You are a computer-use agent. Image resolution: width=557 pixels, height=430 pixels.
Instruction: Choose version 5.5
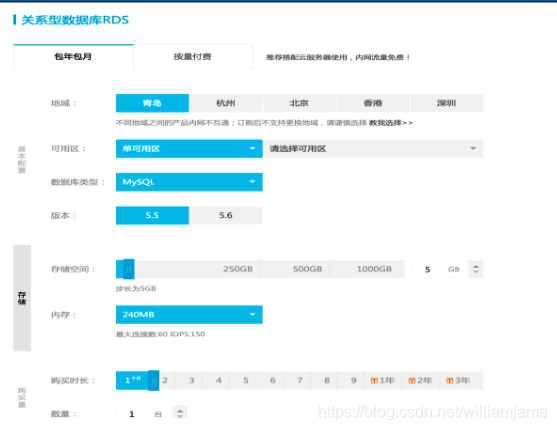(x=152, y=215)
